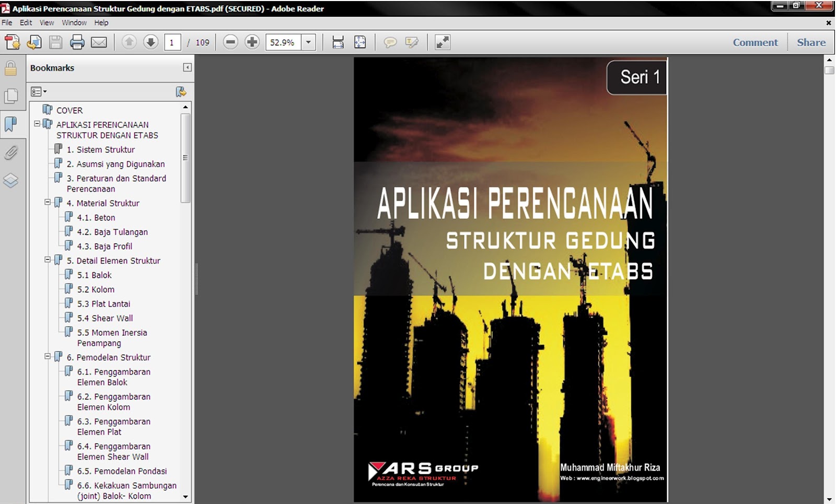Click the Zoom in plus button

tap(252, 42)
